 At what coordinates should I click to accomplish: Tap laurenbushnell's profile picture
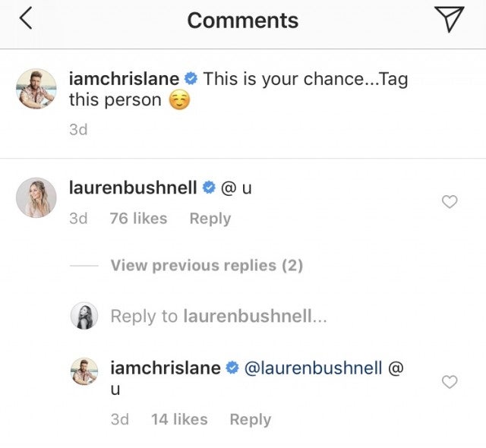tap(36, 198)
